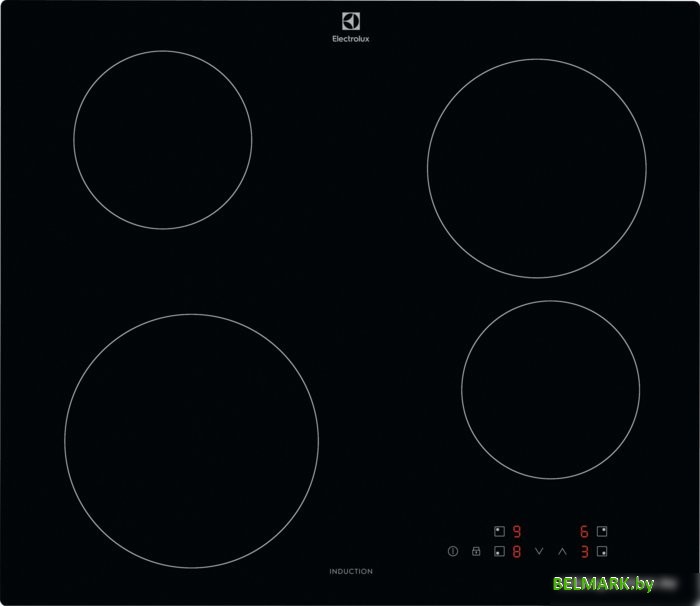Click the INDUCTION label at bottom
This screenshot has height=606, width=700.
pos(350,571)
